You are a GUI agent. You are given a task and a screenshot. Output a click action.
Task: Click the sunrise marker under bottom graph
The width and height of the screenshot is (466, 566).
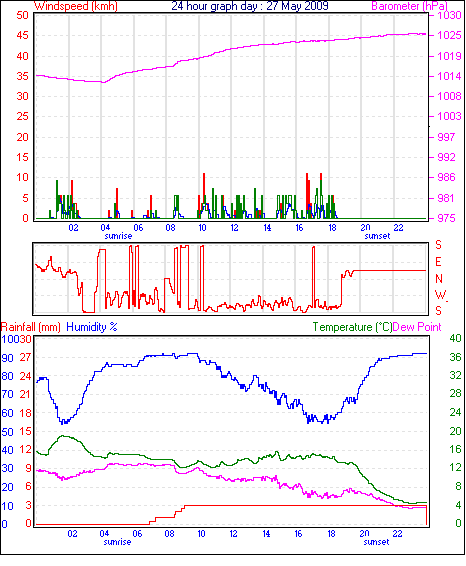pos(117,542)
